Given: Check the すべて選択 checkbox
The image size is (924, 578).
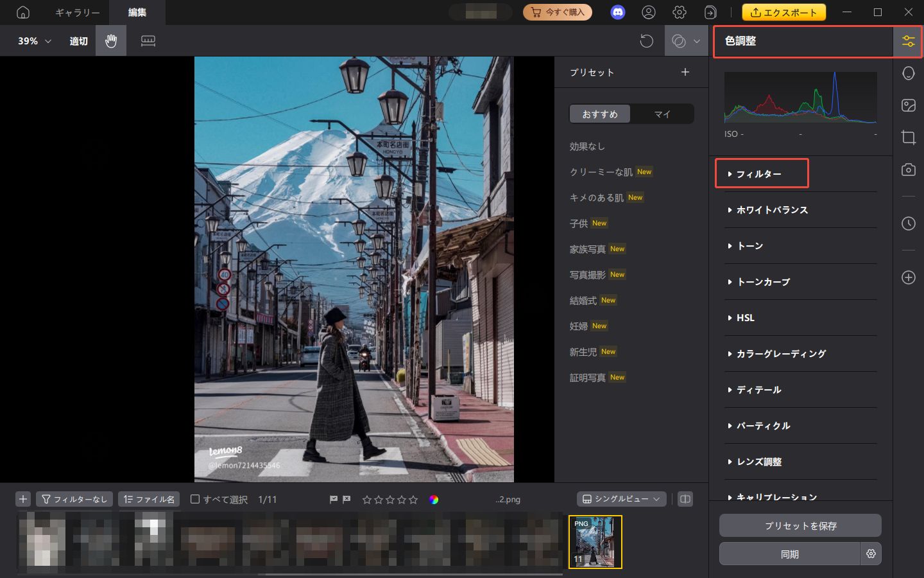Looking at the screenshot, I should pyautogui.click(x=195, y=499).
